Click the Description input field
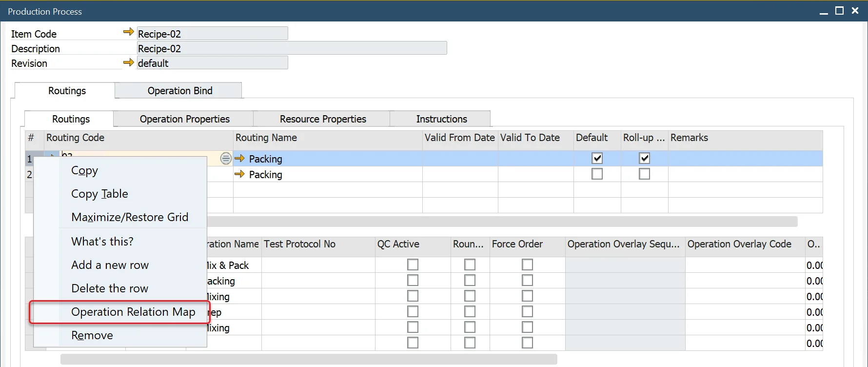Viewport: 868px width, 367px height. click(292, 48)
